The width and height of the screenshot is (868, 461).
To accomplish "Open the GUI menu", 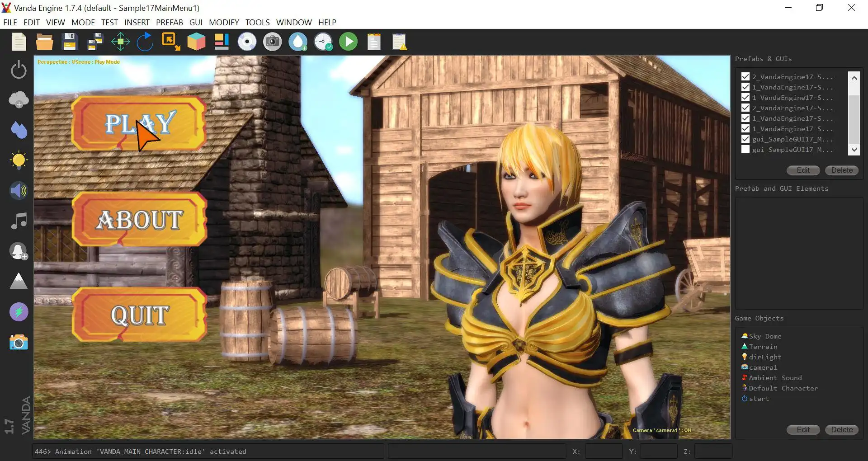I will click(196, 22).
